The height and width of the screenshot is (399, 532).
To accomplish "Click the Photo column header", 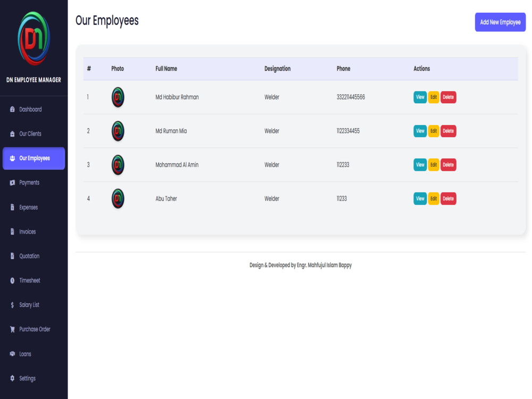I will click(x=118, y=69).
